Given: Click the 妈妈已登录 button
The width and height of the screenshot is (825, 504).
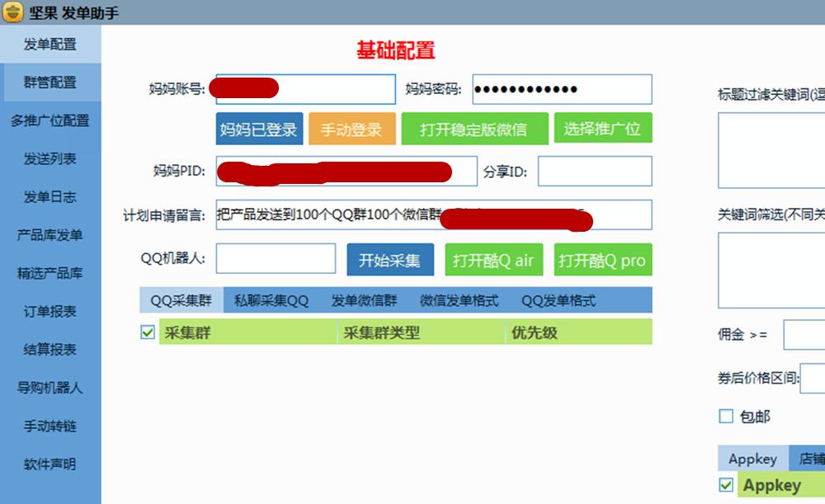Looking at the screenshot, I should [258, 128].
